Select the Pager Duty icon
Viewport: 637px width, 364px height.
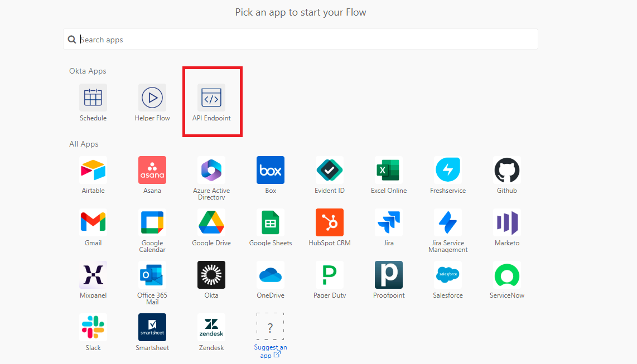330,275
